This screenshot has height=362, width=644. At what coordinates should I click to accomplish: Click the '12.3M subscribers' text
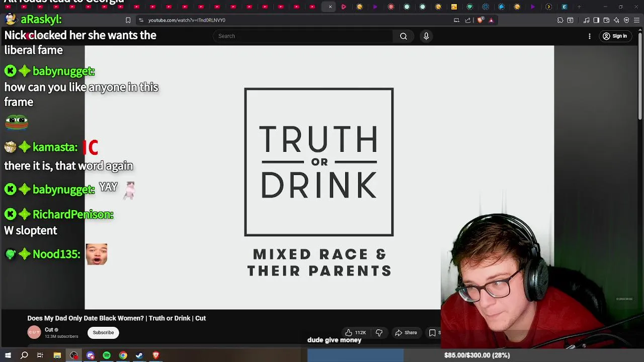pyautogui.click(x=61, y=336)
